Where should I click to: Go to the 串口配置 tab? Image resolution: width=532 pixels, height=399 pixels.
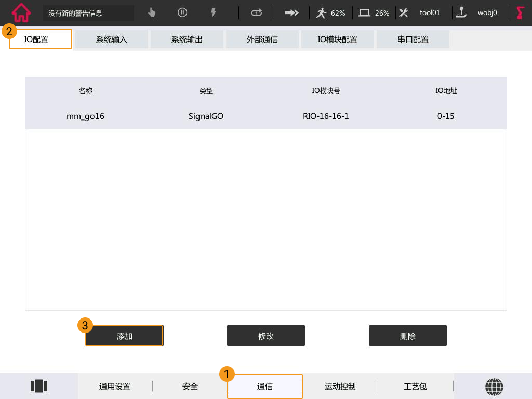[413, 39]
